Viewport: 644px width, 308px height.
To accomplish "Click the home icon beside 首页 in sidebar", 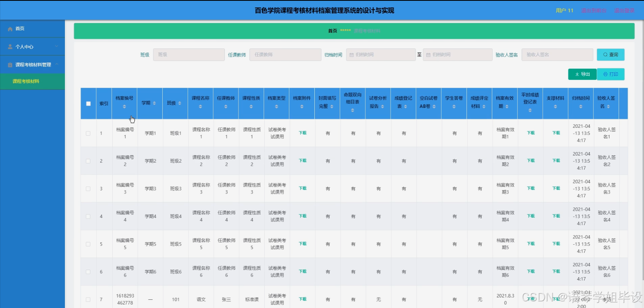I will tap(10, 29).
